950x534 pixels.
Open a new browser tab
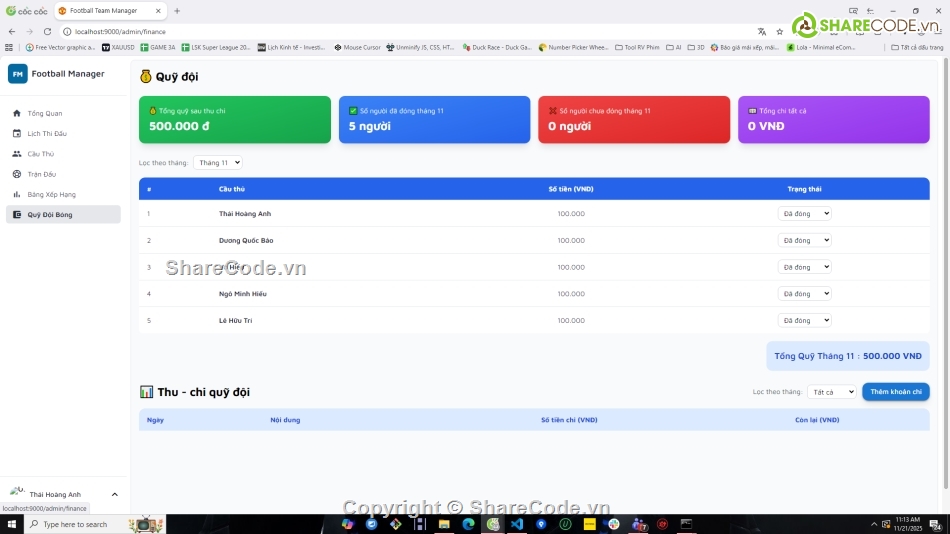click(x=177, y=11)
